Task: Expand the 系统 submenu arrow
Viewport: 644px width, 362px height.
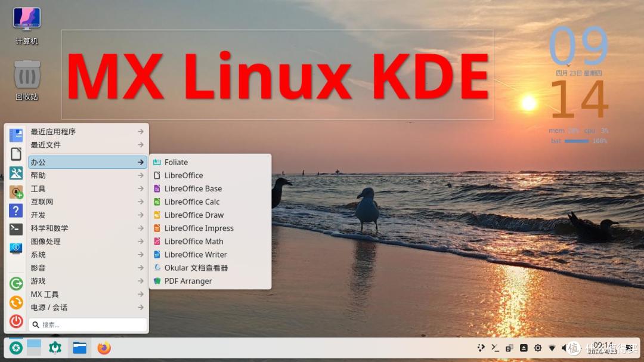Action: (141, 255)
